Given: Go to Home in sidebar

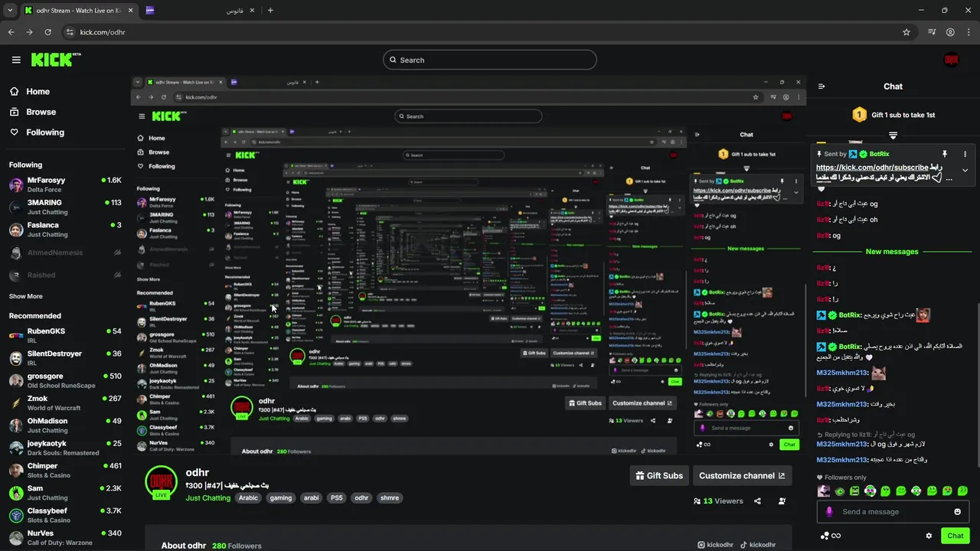Looking at the screenshot, I should pyautogui.click(x=30, y=91).
